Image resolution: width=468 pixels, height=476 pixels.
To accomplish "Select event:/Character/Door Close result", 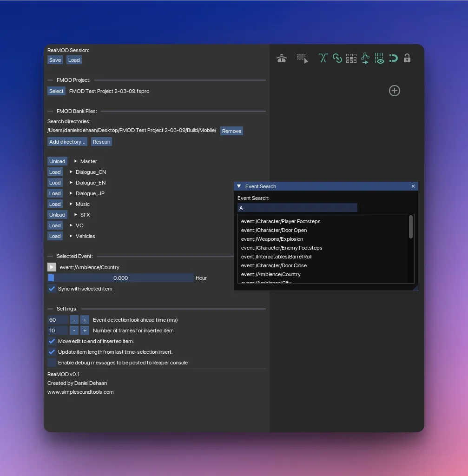I will (x=274, y=265).
